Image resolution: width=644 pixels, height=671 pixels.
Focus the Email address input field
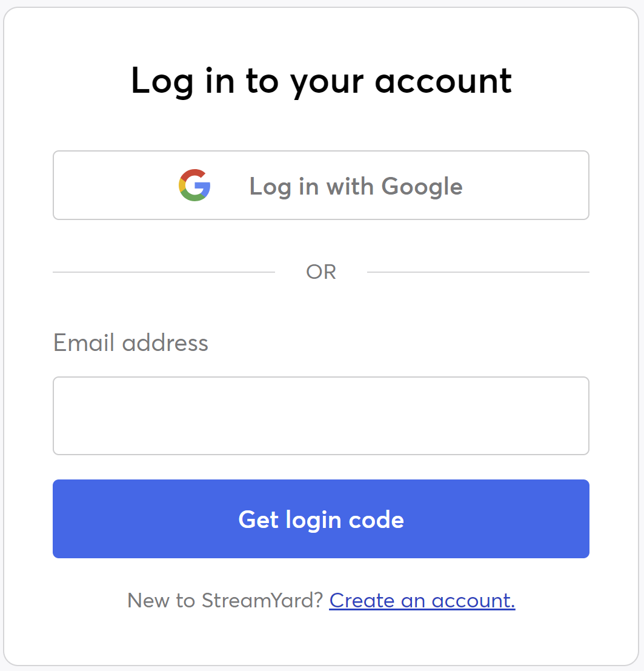[321, 416]
